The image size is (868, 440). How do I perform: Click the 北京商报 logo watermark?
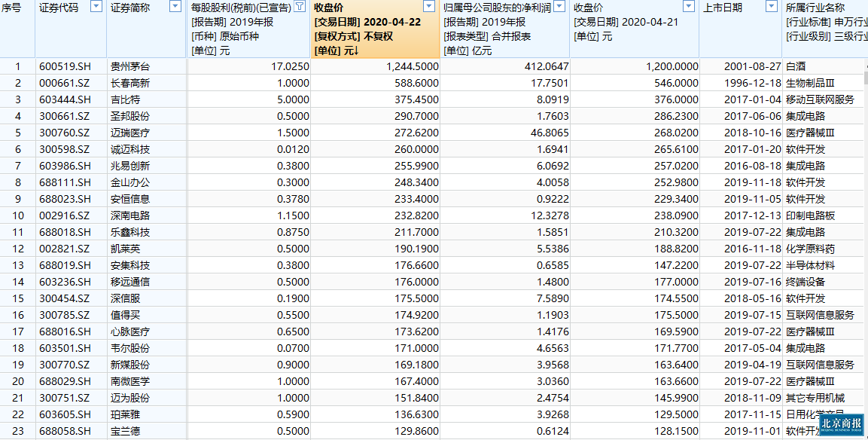click(841, 425)
